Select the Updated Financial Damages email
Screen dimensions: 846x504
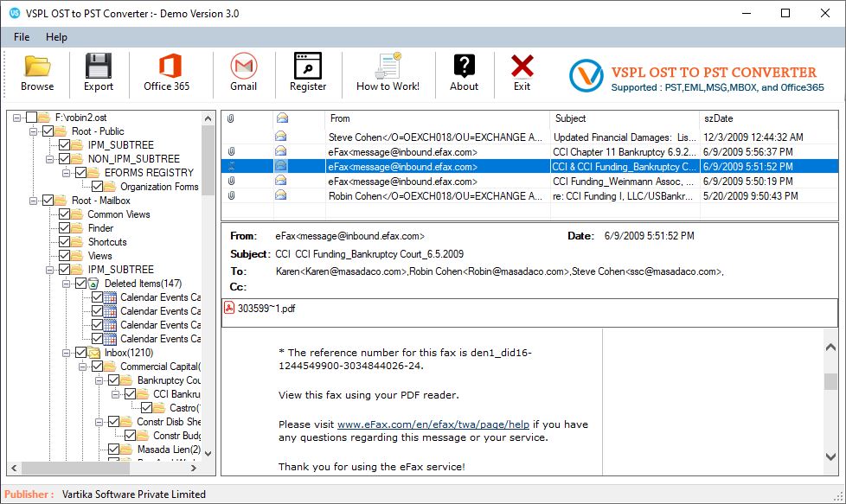click(529, 137)
